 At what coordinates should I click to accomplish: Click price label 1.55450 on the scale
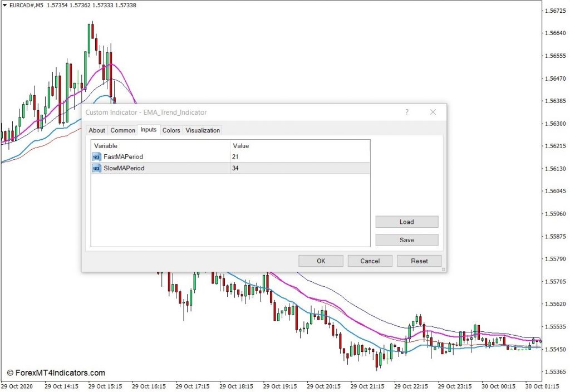click(556, 350)
